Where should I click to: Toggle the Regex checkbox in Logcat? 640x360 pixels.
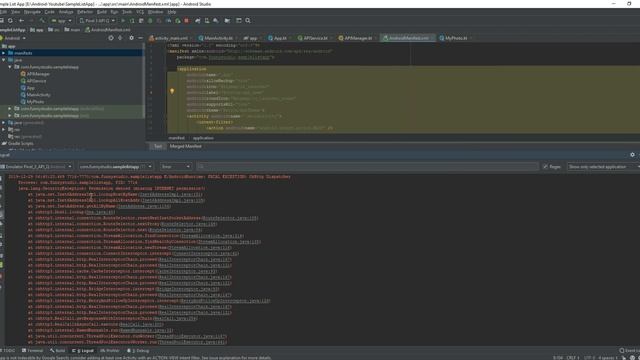point(546,167)
